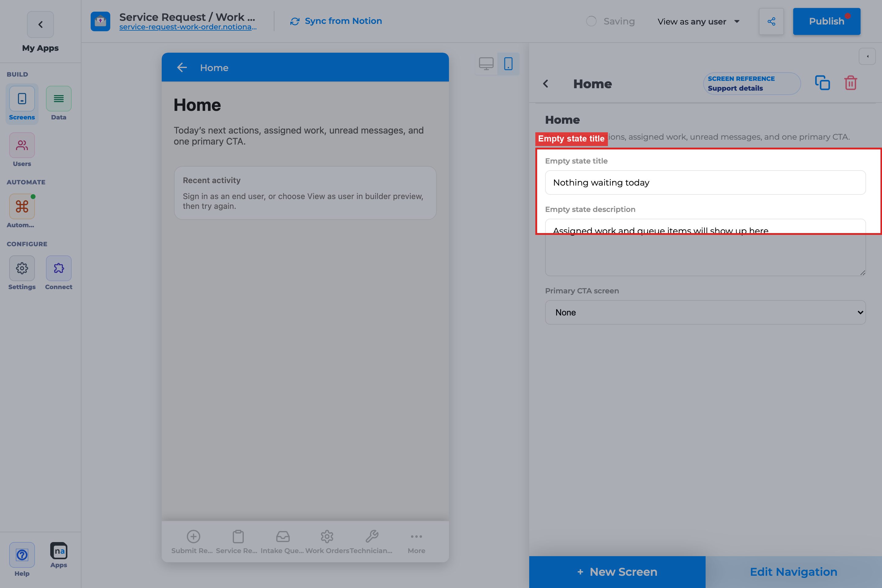Click the app logo icon
The height and width of the screenshot is (588, 882).
(x=100, y=21)
